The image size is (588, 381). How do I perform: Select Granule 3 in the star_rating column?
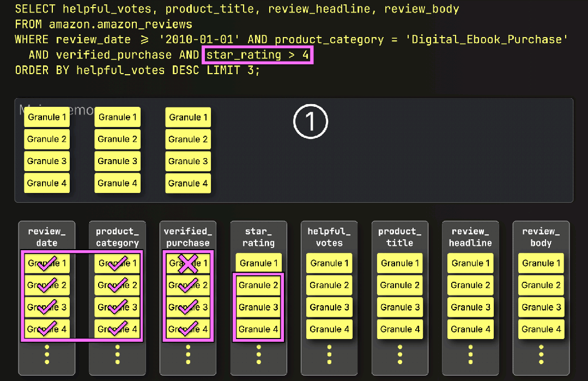(258, 307)
